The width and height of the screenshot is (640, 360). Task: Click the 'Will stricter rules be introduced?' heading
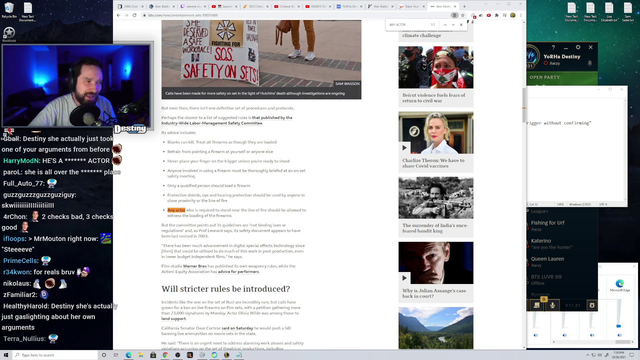pos(226,289)
